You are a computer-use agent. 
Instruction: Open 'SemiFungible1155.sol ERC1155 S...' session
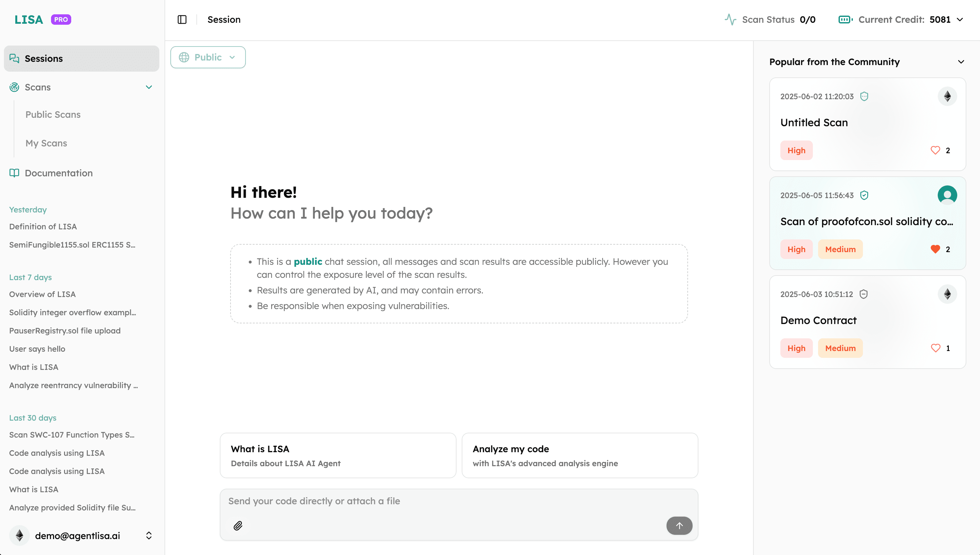coord(73,245)
